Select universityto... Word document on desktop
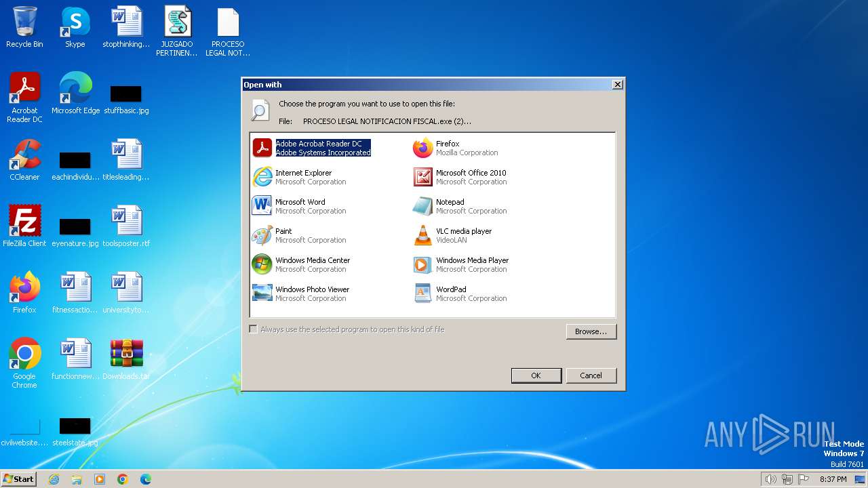This screenshot has width=868, height=488. tap(126, 293)
